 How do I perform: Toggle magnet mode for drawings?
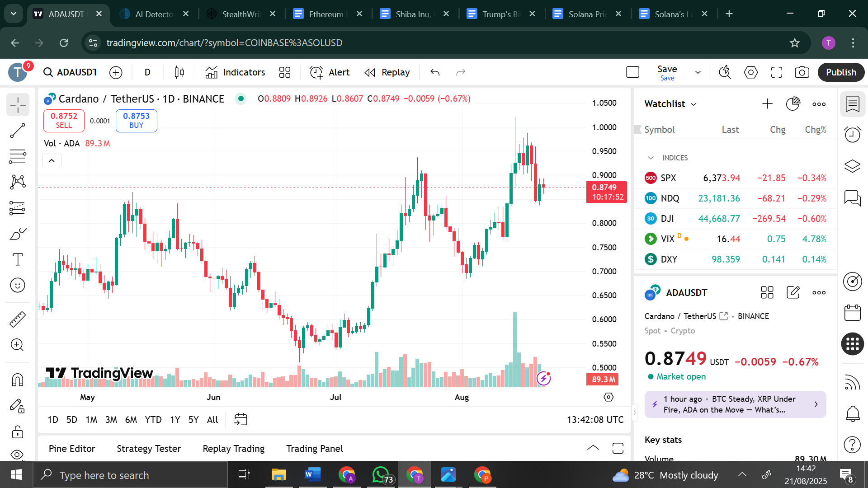click(x=18, y=380)
